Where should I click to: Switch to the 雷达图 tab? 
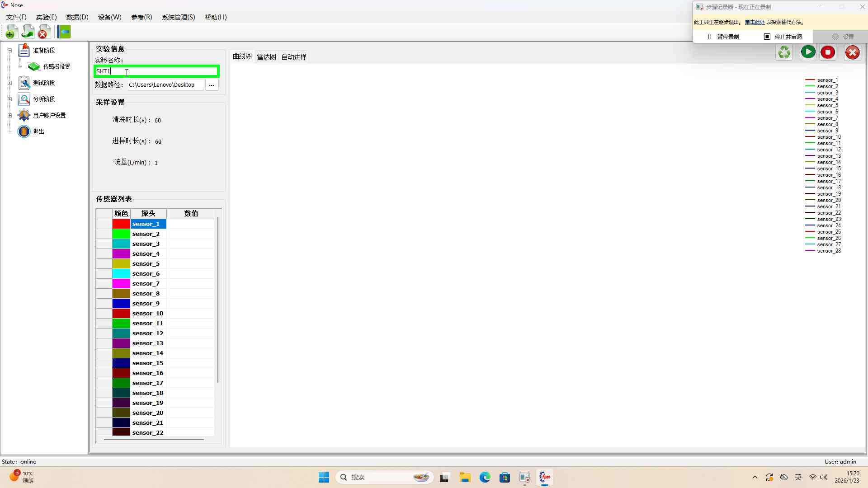point(266,57)
